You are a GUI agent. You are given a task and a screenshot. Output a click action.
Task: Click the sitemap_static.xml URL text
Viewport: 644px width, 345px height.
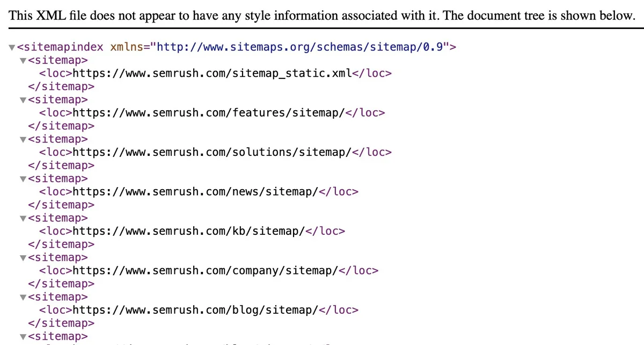(212, 73)
